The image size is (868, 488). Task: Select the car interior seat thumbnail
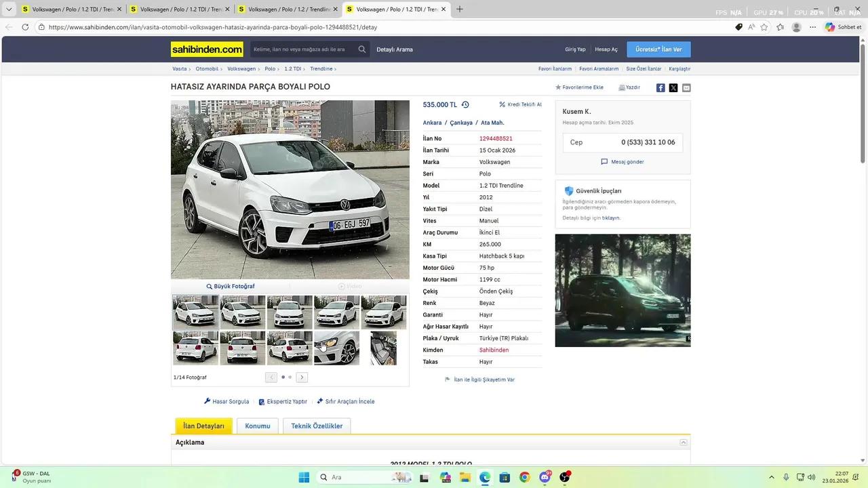click(383, 348)
